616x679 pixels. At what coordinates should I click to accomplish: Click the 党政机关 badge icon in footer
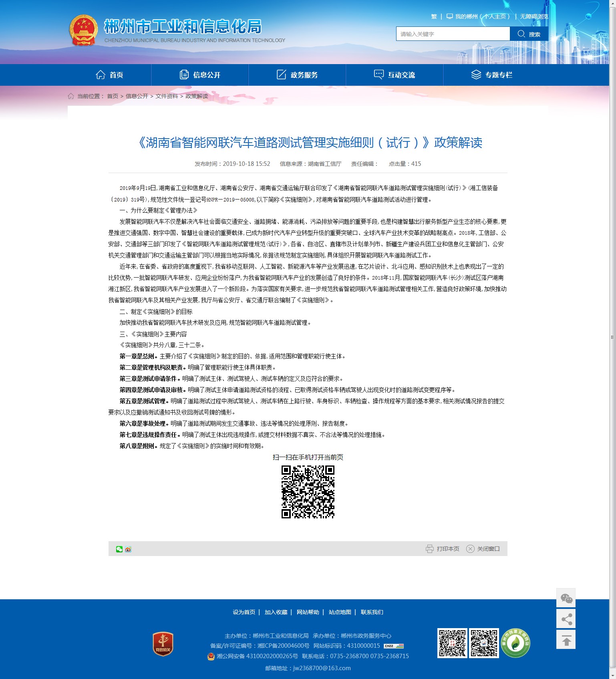(x=163, y=644)
